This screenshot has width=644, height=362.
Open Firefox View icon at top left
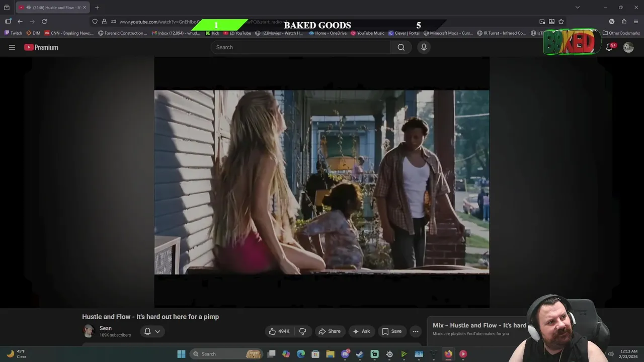pyautogui.click(x=7, y=8)
